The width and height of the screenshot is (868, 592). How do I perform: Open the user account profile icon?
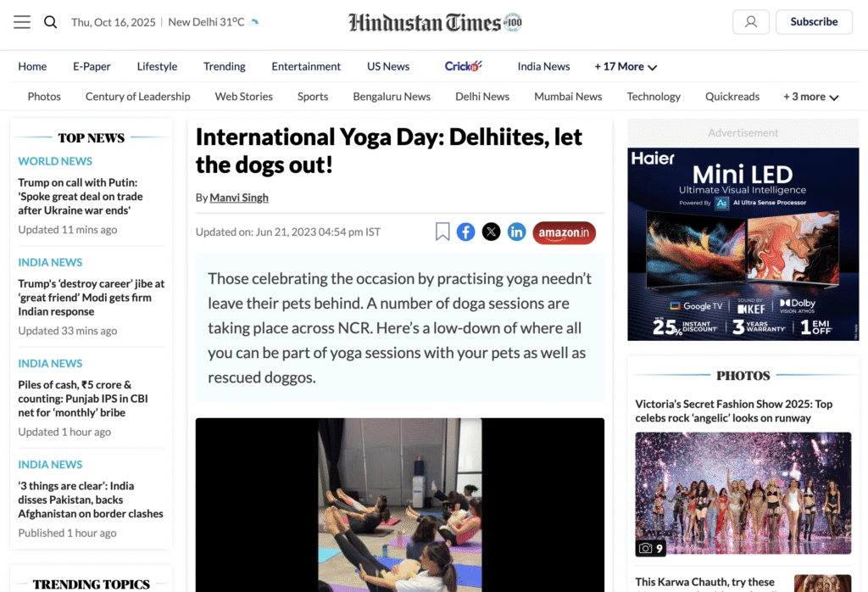[750, 22]
